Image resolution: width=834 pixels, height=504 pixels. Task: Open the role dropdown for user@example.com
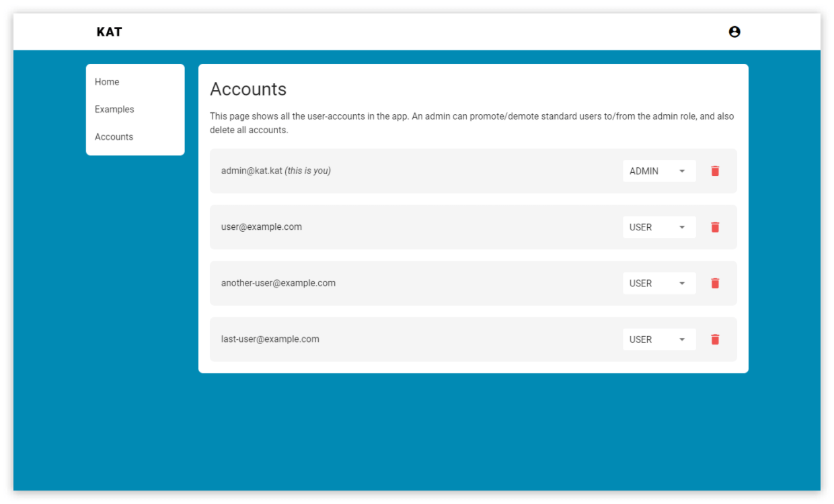click(x=659, y=227)
